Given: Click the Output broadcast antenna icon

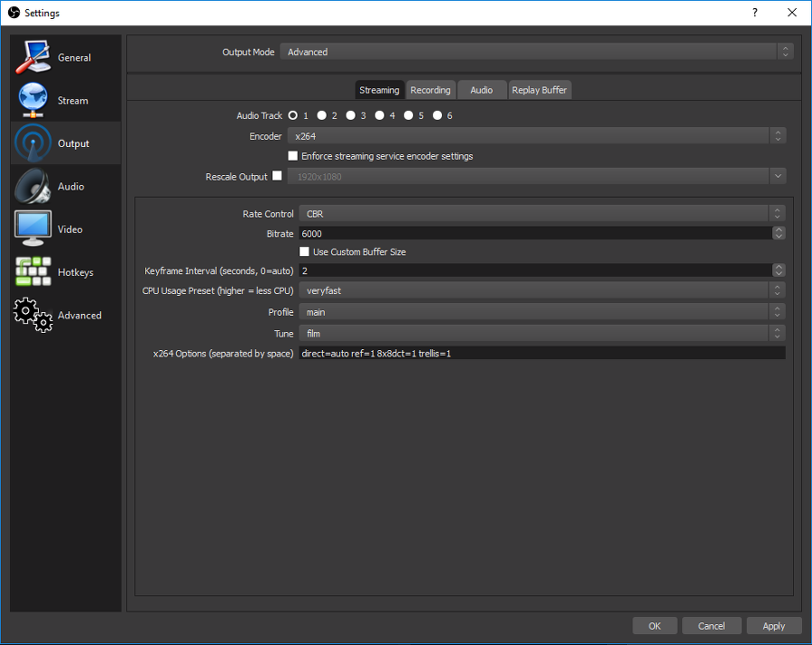Looking at the screenshot, I should point(33,143).
